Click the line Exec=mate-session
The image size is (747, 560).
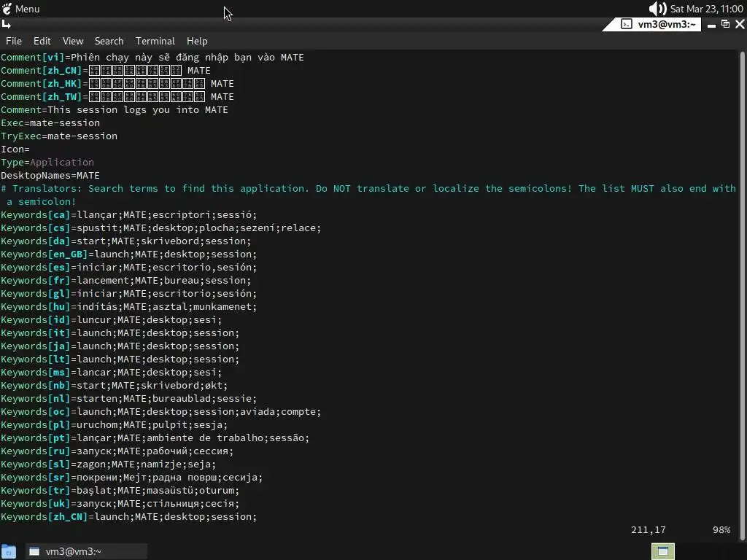point(50,122)
